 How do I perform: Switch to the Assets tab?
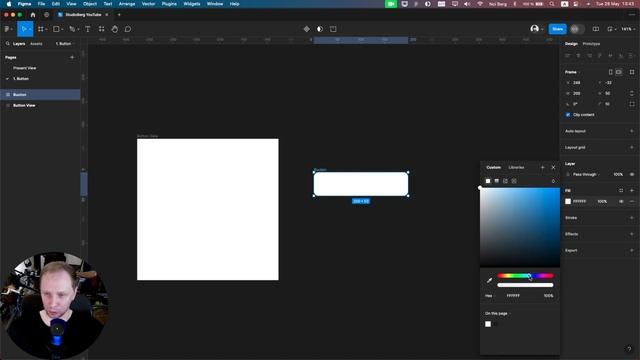36,43
